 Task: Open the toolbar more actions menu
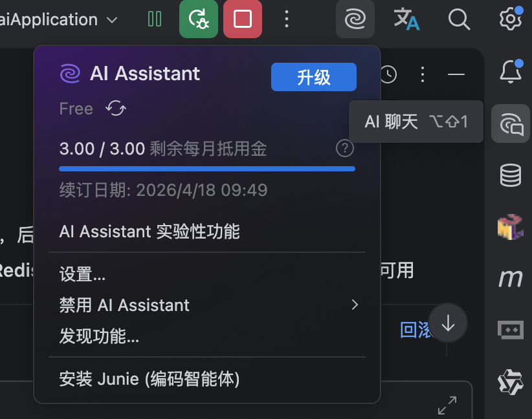(x=287, y=19)
